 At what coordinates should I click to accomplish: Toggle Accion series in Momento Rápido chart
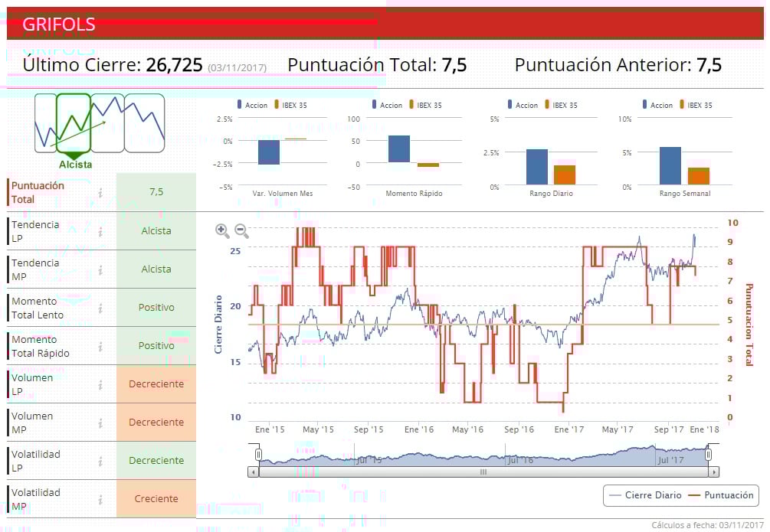coord(387,105)
